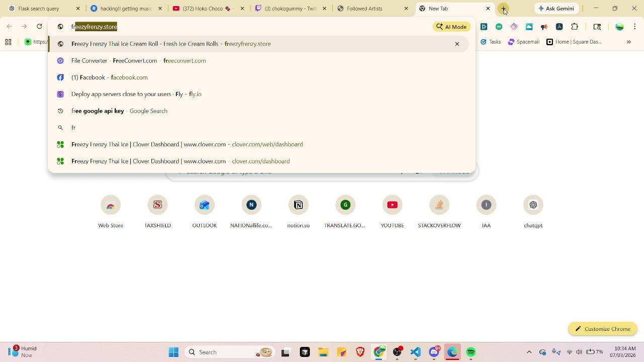Screen dimensions: 644x362
Task: Open the Tasks bookmark
Action: point(491,42)
